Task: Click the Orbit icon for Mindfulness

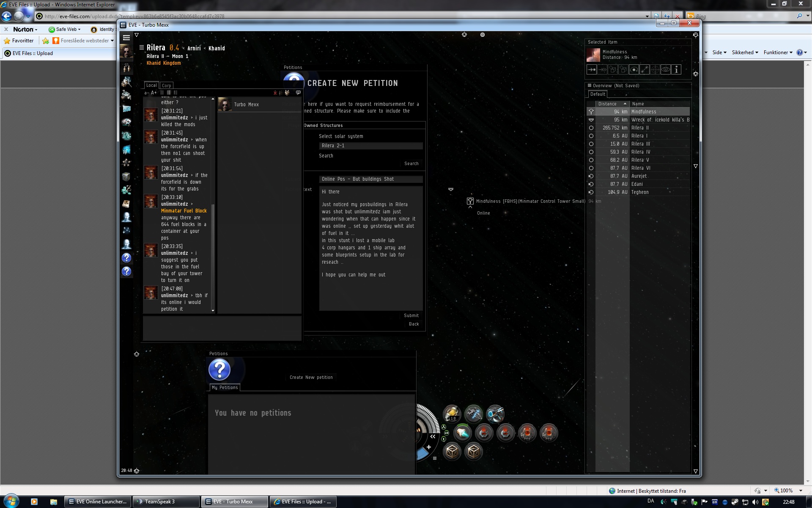Action: pos(634,70)
